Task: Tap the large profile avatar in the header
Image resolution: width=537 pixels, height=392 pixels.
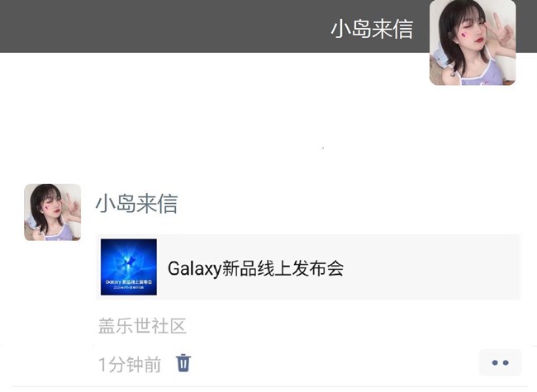Action: [x=473, y=42]
